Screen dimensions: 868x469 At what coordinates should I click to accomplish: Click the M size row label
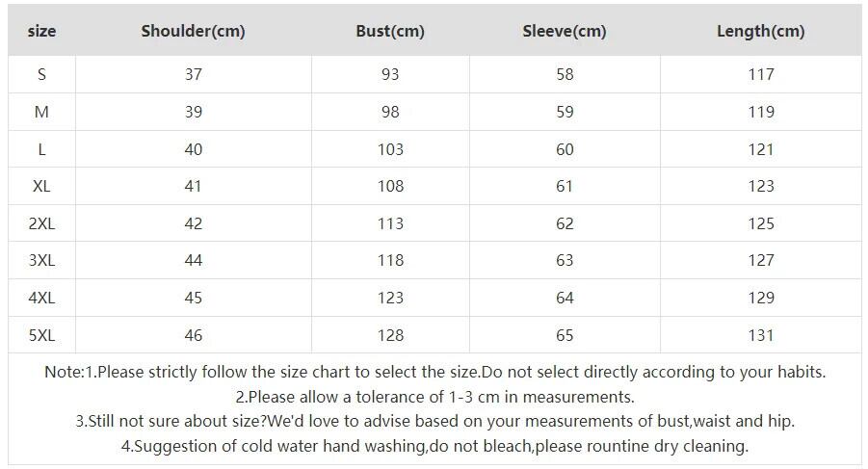tap(41, 112)
